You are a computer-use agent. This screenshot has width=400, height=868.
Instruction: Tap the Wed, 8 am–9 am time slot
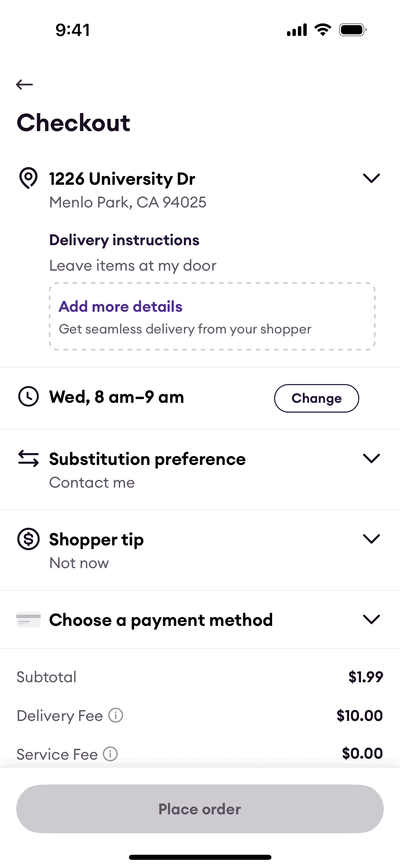(117, 397)
